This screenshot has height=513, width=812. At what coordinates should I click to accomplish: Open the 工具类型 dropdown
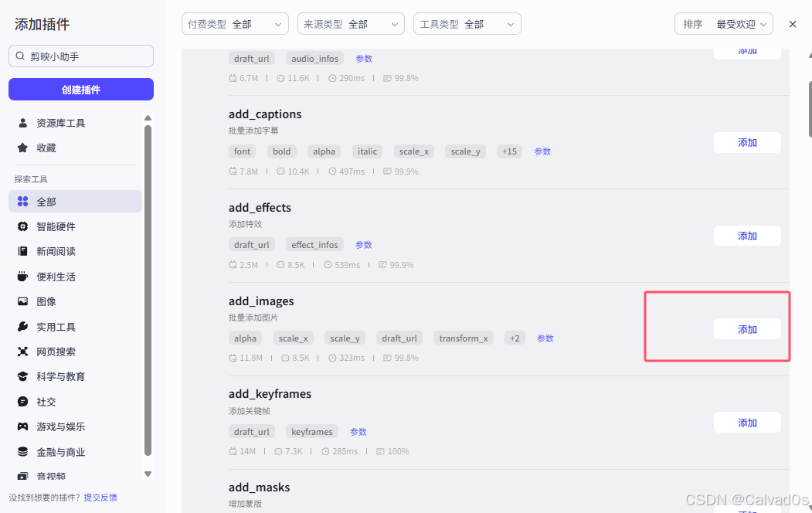pos(467,24)
